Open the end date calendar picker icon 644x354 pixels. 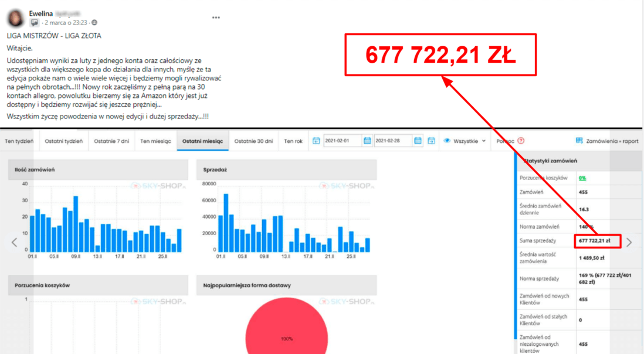pos(418,141)
